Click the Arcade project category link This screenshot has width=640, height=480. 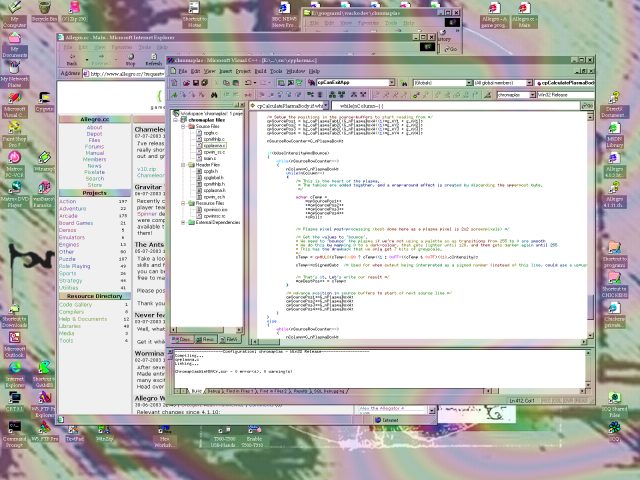tap(68, 216)
